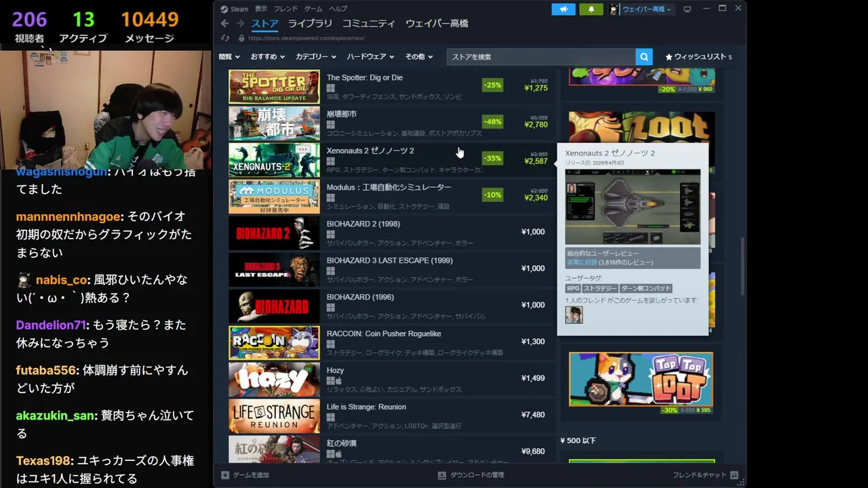Open the ウィッシュリスト link

click(x=698, y=57)
